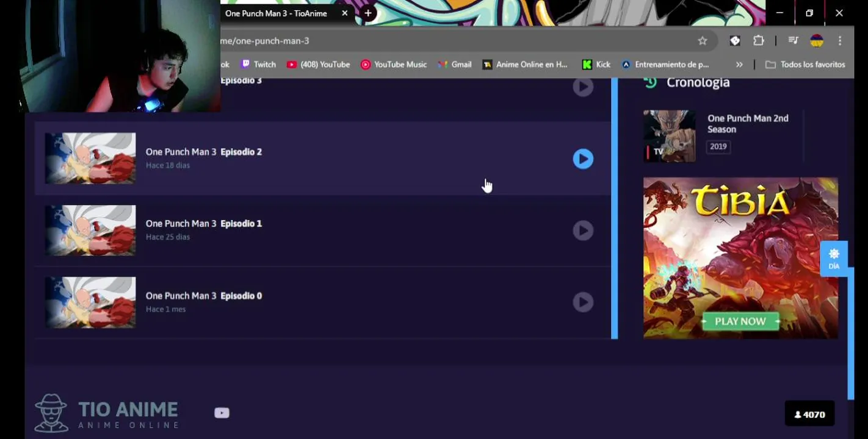Open Episodio 0 thumbnail image
The width and height of the screenshot is (868, 439).
click(90, 302)
